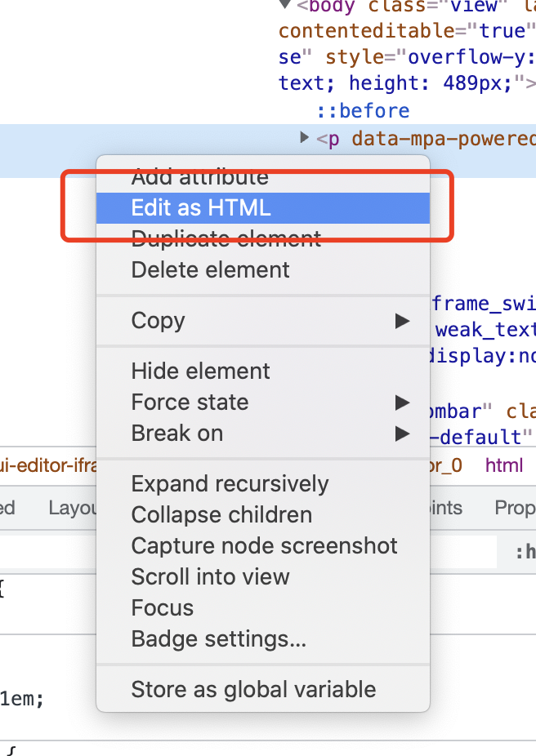
Task: Click Capture node screenshot
Action: tap(264, 545)
